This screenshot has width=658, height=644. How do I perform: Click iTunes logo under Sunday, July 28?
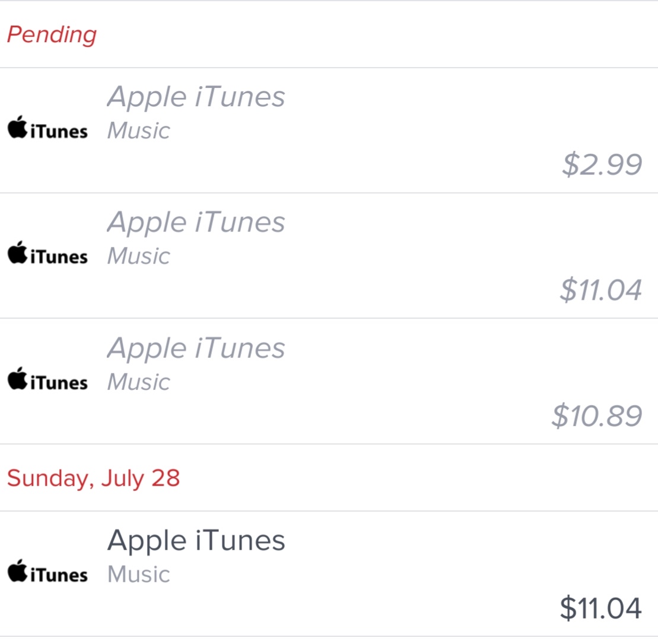coord(47,573)
